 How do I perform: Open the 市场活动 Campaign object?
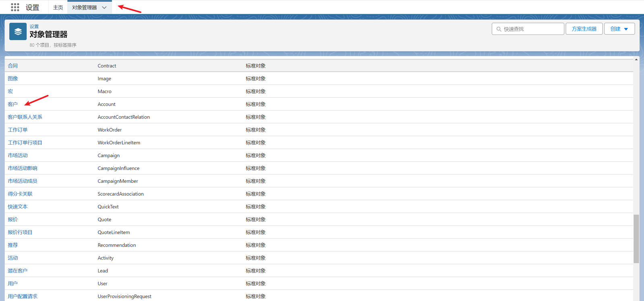tap(18, 156)
